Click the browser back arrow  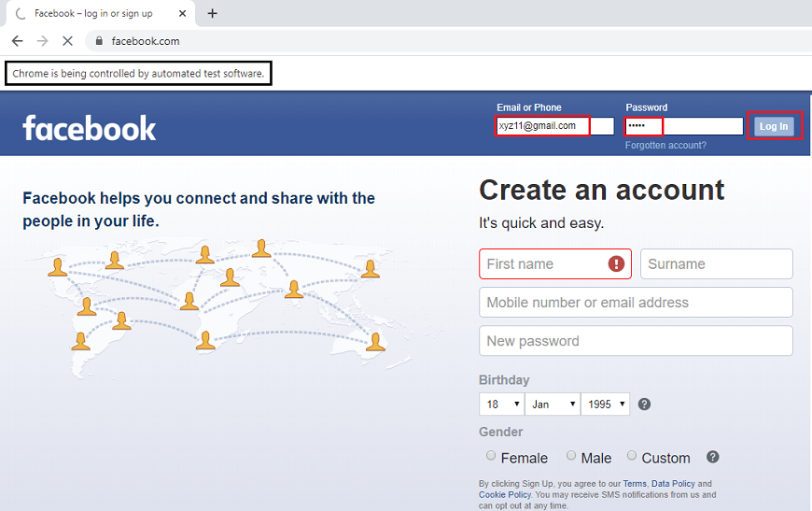pyautogui.click(x=17, y=41)
